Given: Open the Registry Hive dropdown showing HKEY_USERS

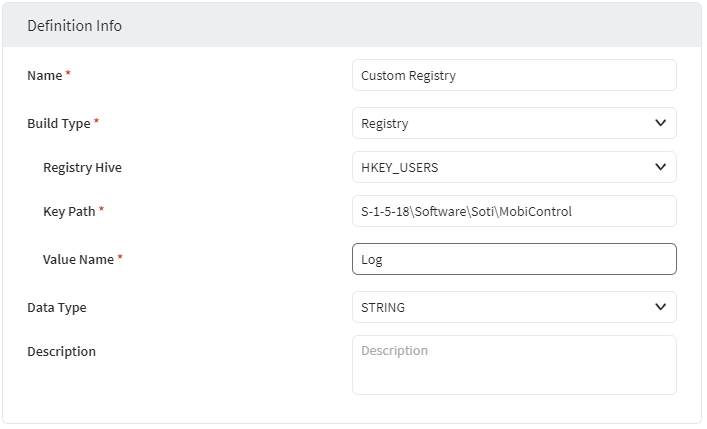Looking at the screenshot, I should [x=500, y=167].
